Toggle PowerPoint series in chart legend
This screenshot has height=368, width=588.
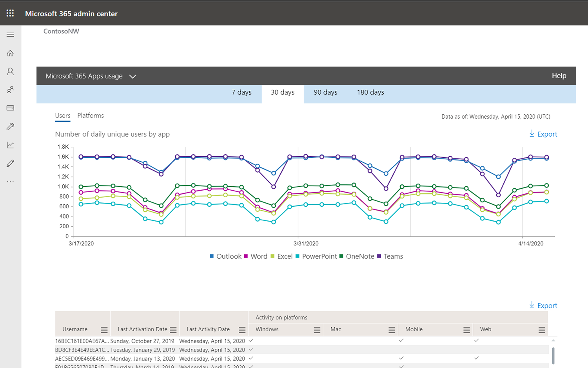click(x=316, y=256)
